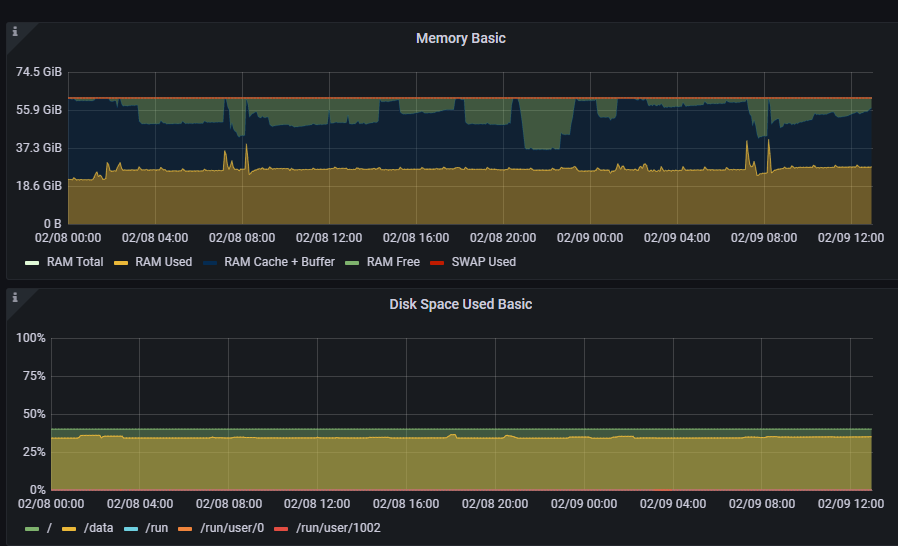Toggle RAM Free series in legend
The image size is (898, 546).
393,262
